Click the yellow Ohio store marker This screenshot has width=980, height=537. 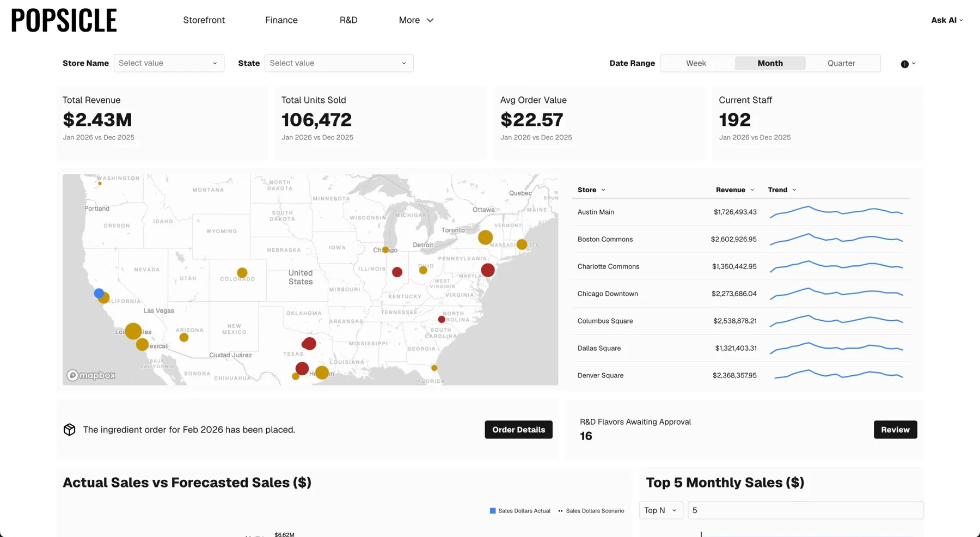[423, 270]
